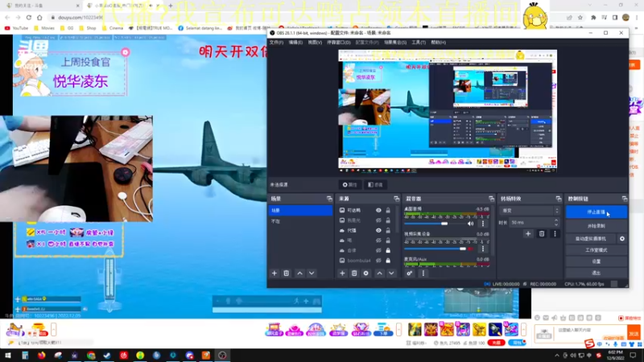Open mixer panel three-dot menu at bottom
The height and width of the screenshot is (362, 644).
point(423,274)
